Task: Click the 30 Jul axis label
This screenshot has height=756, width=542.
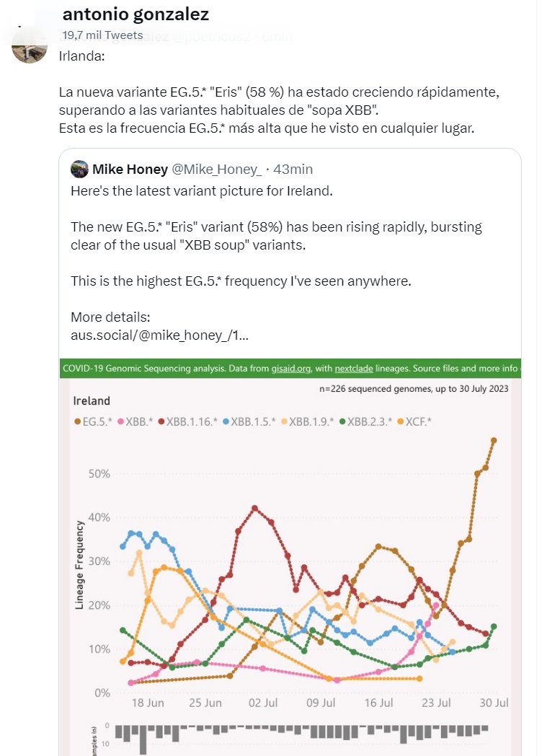Action: 495,703
